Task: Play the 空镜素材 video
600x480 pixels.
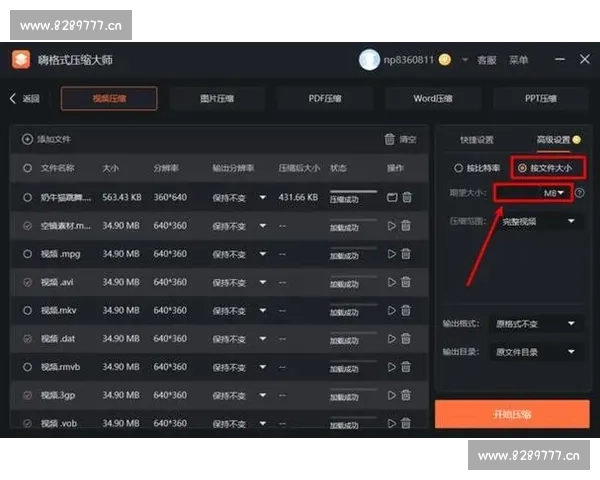Action: (x=391, y=226)
